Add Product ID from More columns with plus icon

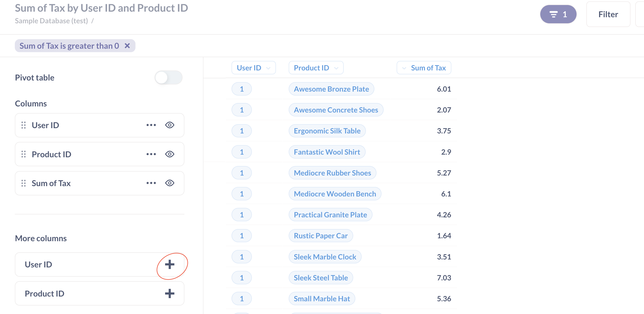point(170,293)
